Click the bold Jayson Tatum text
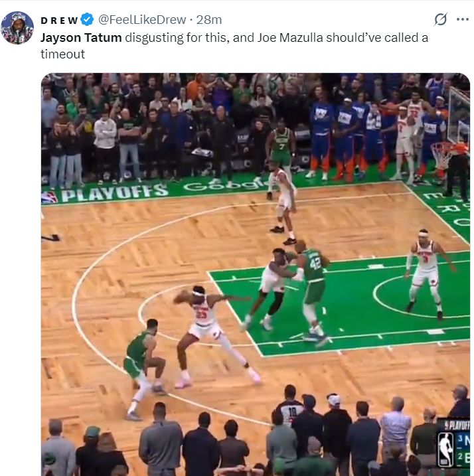Screen dimensions: 474x476 tap(81, 38)
